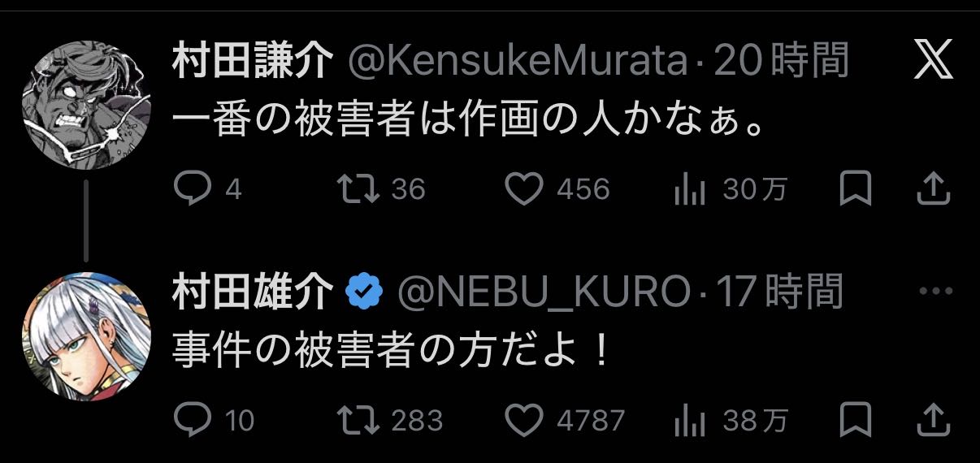Share 村田謙介's tweet
Screen dimensions: 980x463
coord(934,190)
